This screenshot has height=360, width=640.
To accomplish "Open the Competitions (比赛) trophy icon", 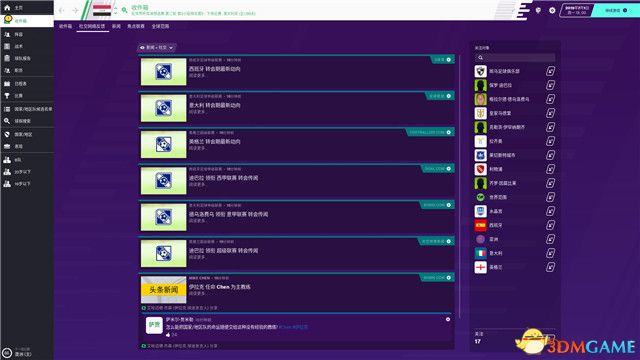I will 7,96.
